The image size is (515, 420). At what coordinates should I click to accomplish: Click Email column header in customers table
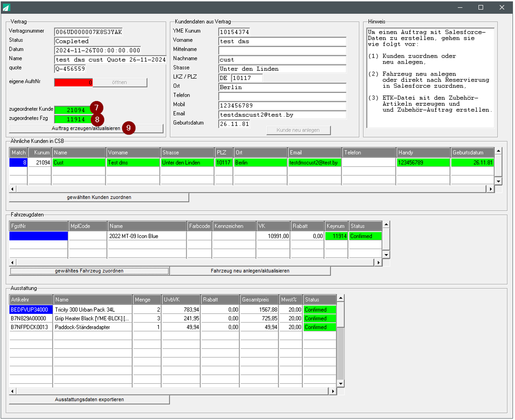(315, 153)
